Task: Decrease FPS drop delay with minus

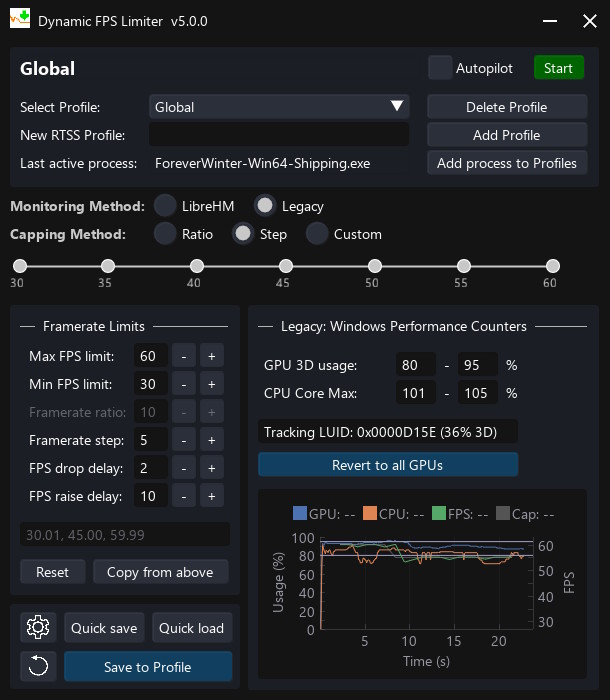Action: pos(184,468)
